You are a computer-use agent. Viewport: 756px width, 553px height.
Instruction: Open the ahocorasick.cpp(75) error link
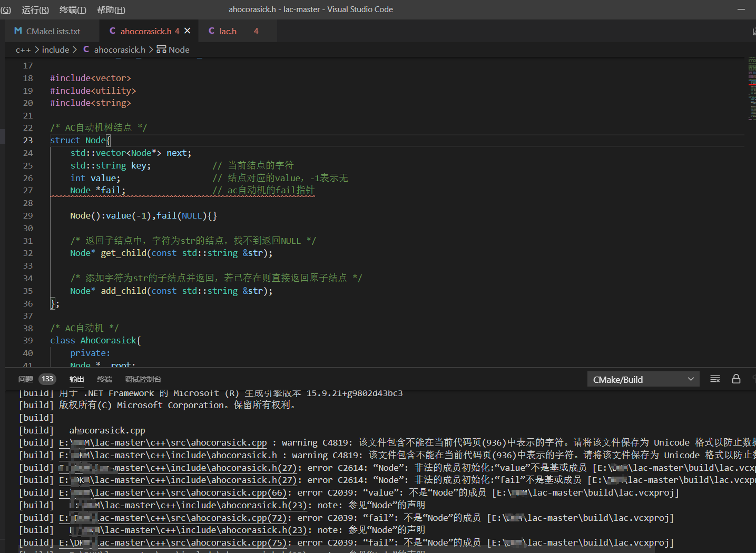[x=173, y=542]
